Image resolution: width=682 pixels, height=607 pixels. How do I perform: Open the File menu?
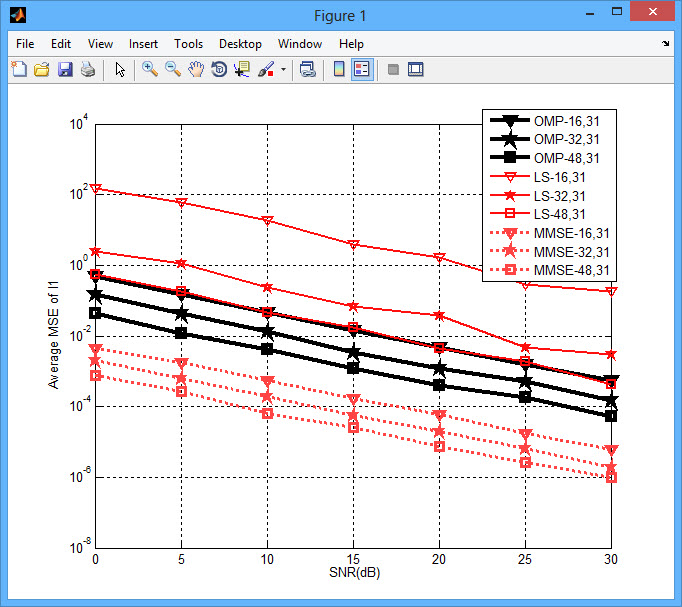point(25,44)
